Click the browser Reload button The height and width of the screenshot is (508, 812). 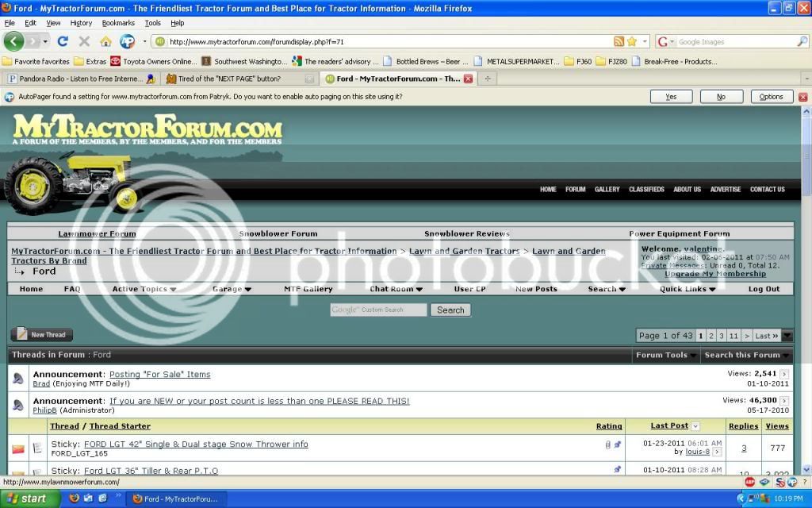(x=63, y=41)
